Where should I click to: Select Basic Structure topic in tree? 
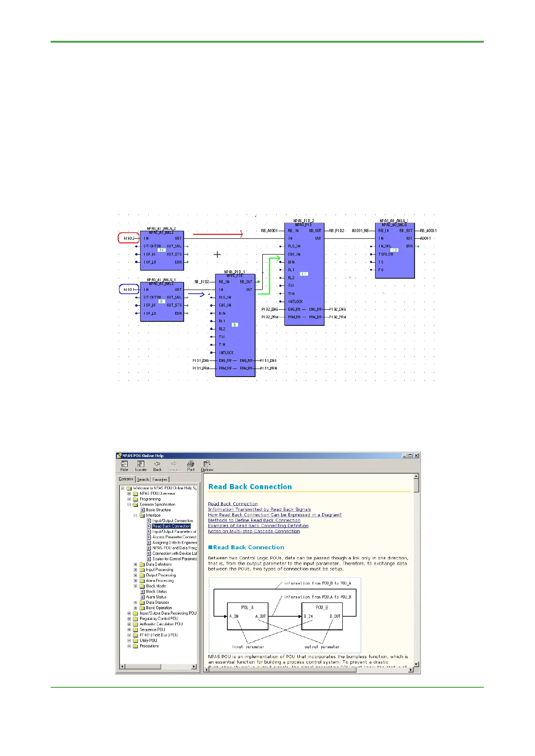click(x=158, y=510)
